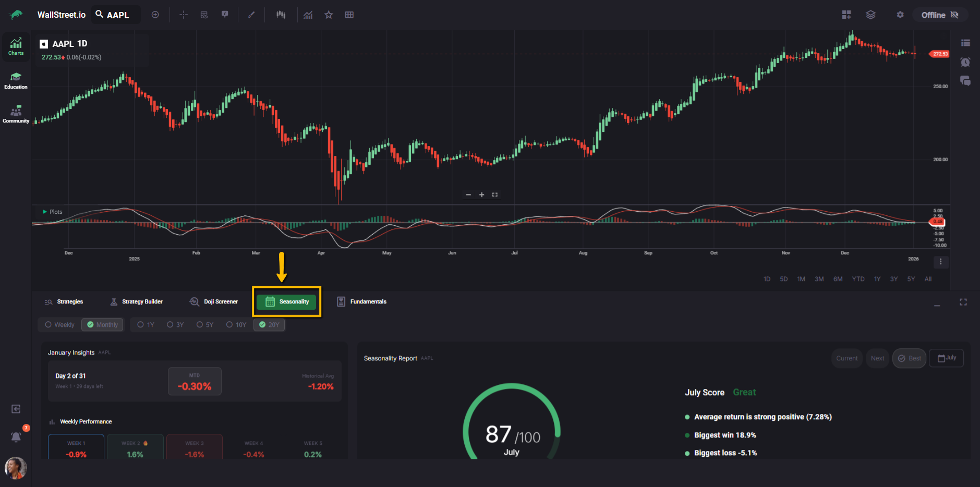This screenshot has width=980, height=487.
Task: Open the chat bubbles panel
Action: [965, 81]
